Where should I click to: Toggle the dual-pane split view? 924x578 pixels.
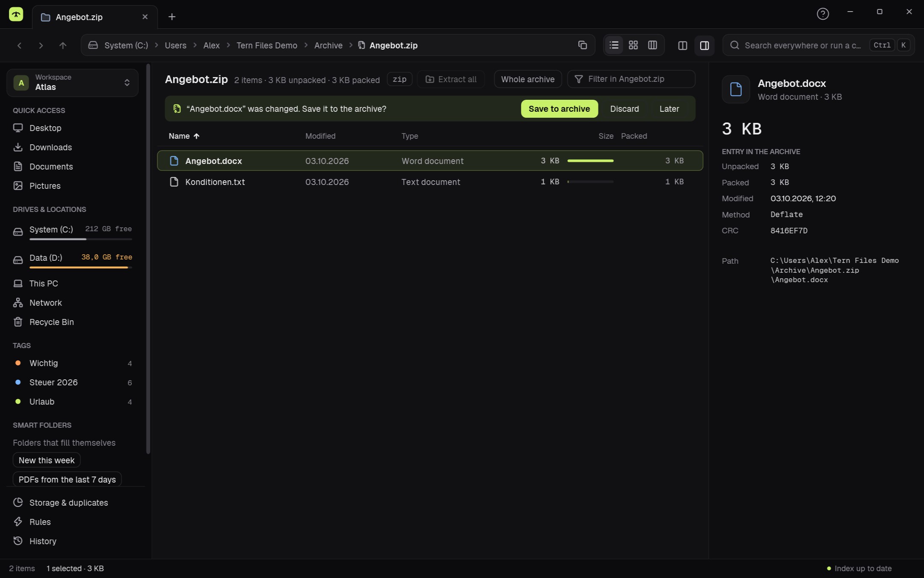pyautogui.click(x=683, y=45)
